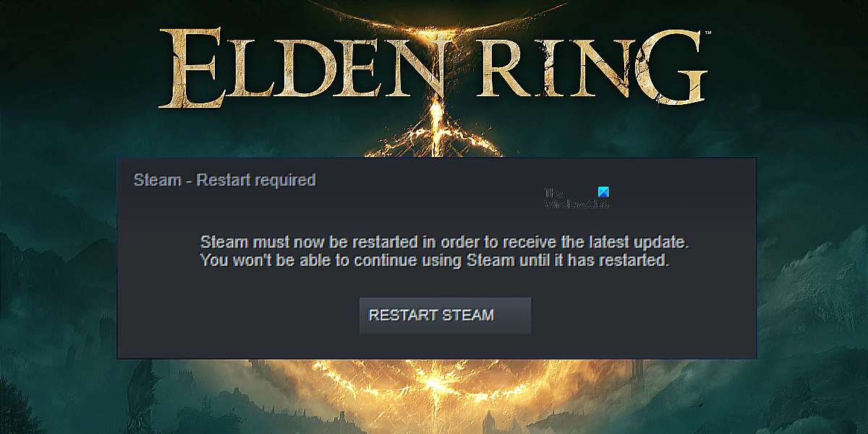Viewport: 868px width, 434px height.
Task: Click the RESTART STEAM button
Action: 445,315
